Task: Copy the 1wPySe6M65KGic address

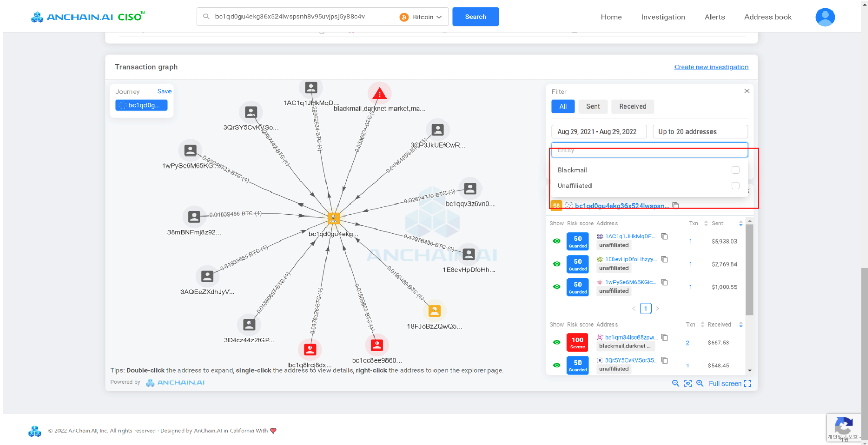Action: (x=665, y=282)
